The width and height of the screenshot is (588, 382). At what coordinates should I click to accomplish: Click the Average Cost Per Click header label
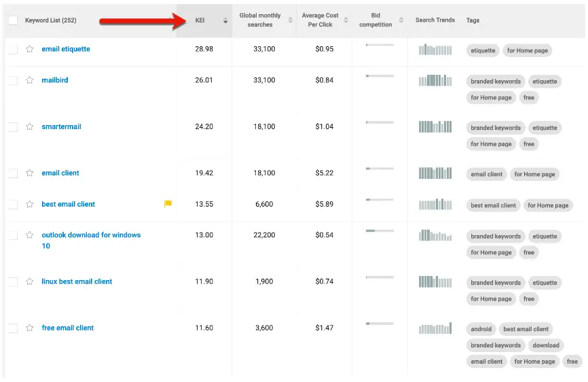click(x=320, y=20)
